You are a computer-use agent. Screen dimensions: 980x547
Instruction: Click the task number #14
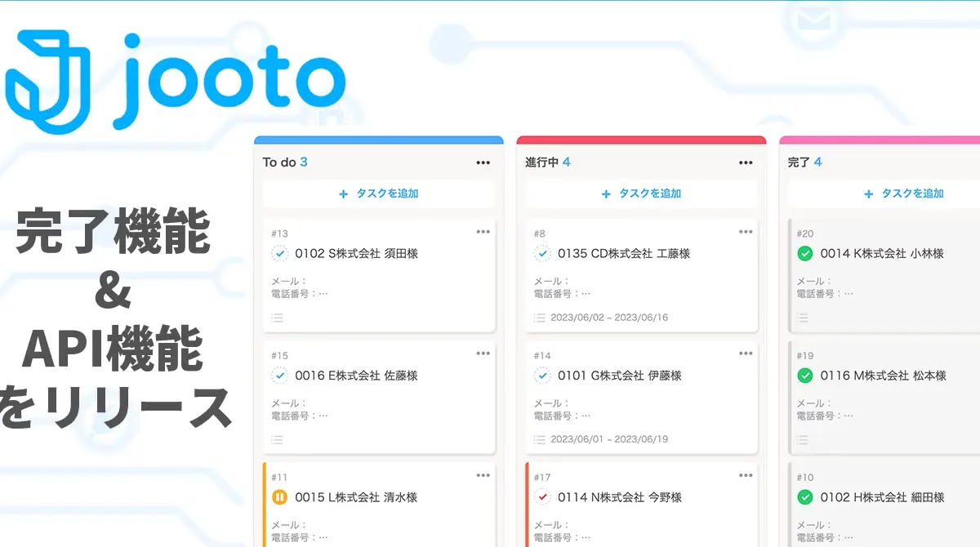(542, 356)
